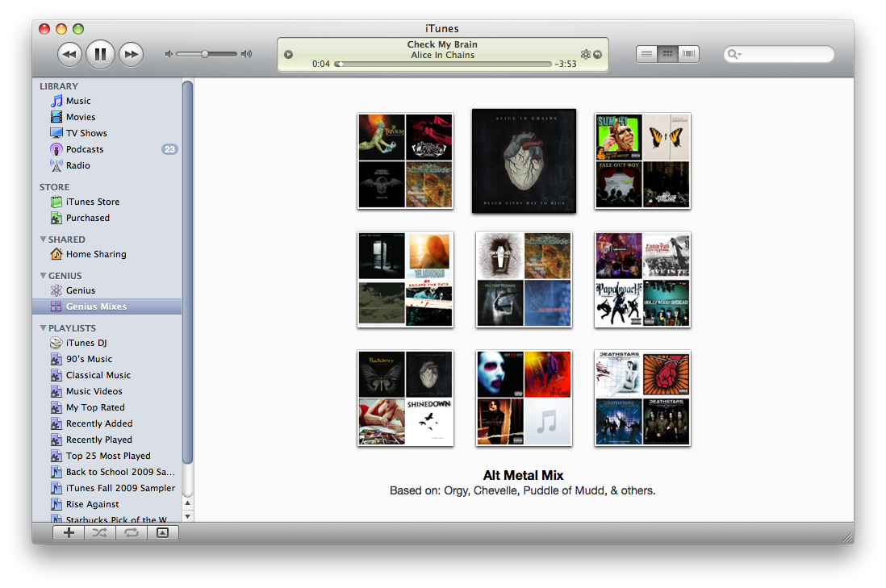Open the search magnifier options dropdown
The image size is (886, 588).
pos(734,54)
